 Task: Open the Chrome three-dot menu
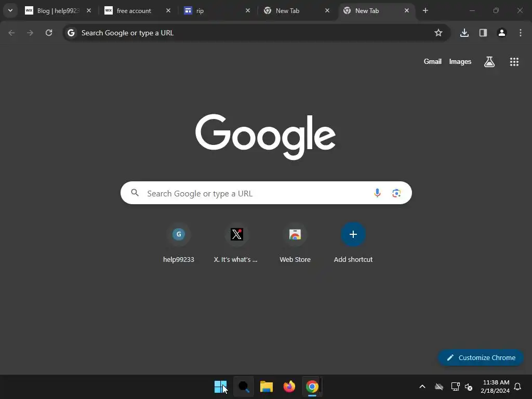[520, 33]
